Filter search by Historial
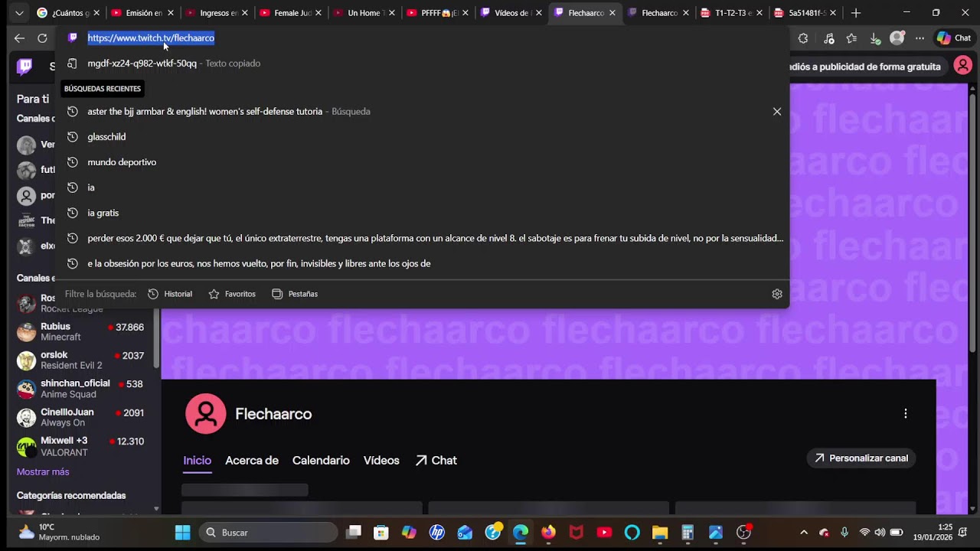Viewport: 980px width, 551px height. (x=170, y=294)
